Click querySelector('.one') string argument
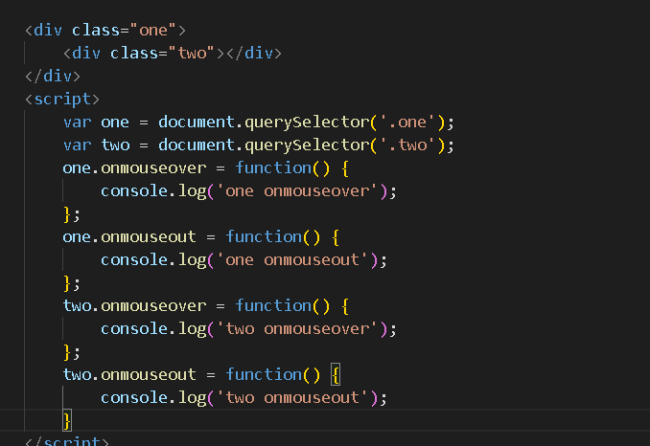 pyautogui.click(x=407, y=122)
